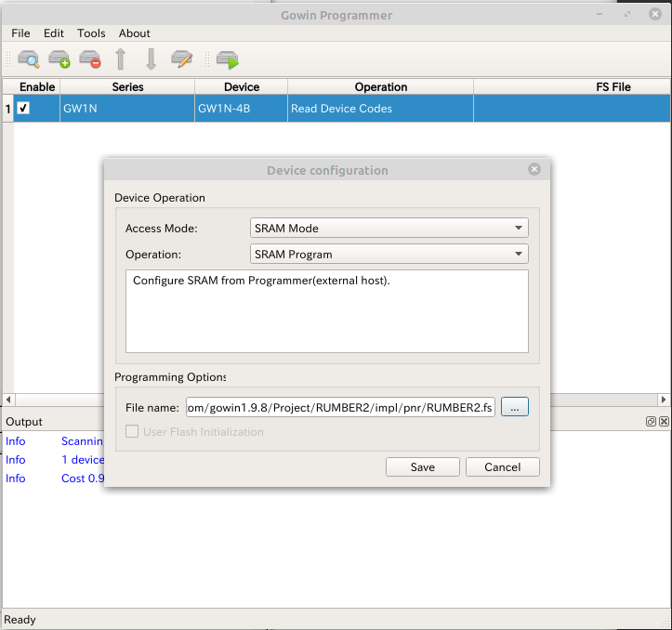This screenshot has height=630, width=672.
Task: Open the Edit menu
Action: click(54, 33)
